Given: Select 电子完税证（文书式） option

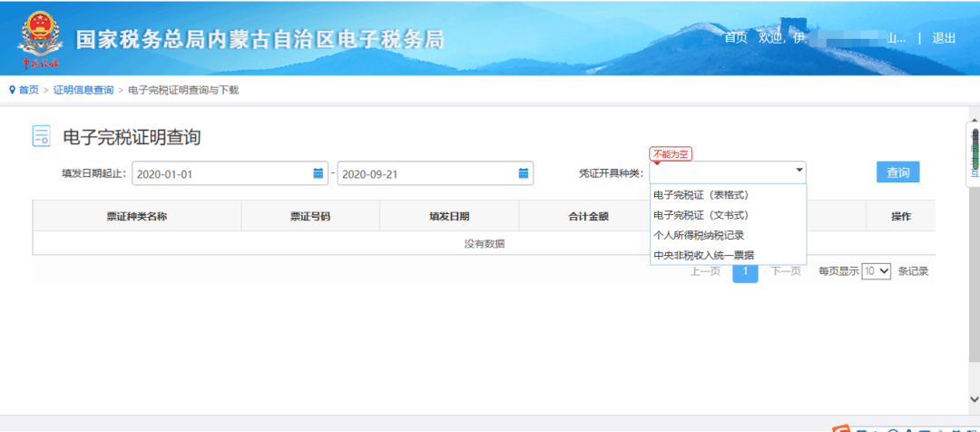Looking at the screenshot, I should pos(728,215).
